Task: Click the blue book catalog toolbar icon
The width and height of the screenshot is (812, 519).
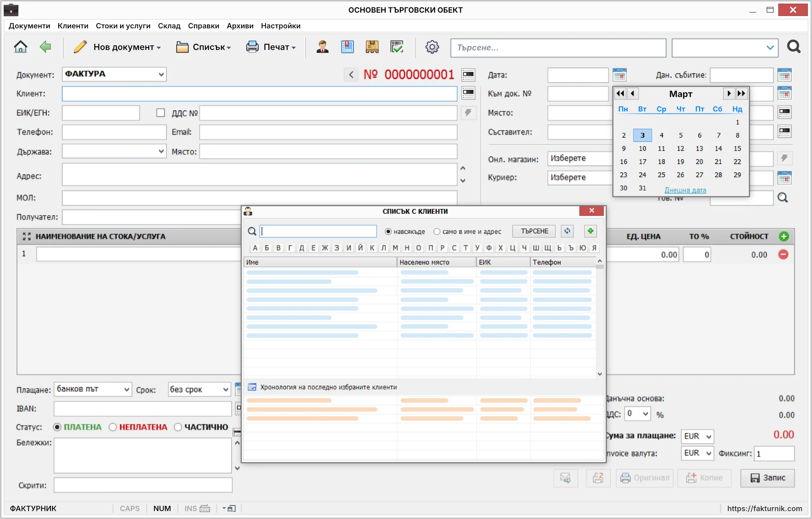Action: click(347, 47)
